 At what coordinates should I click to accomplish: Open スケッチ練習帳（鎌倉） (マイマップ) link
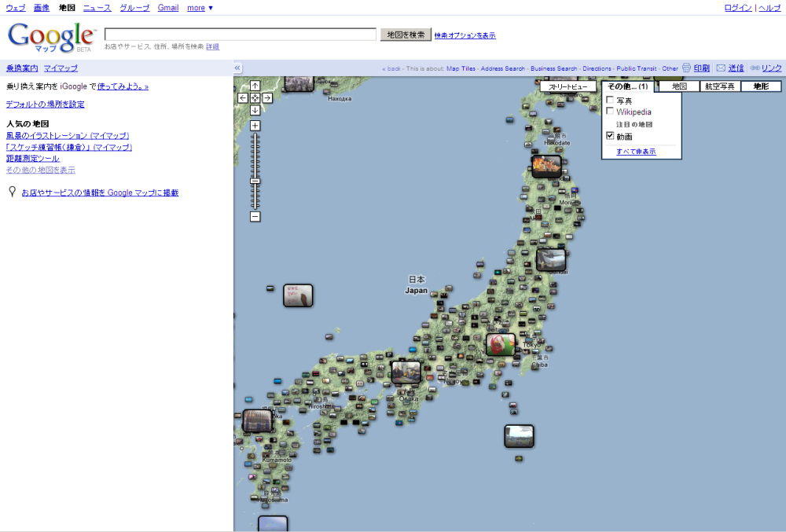tap(69, 147)
